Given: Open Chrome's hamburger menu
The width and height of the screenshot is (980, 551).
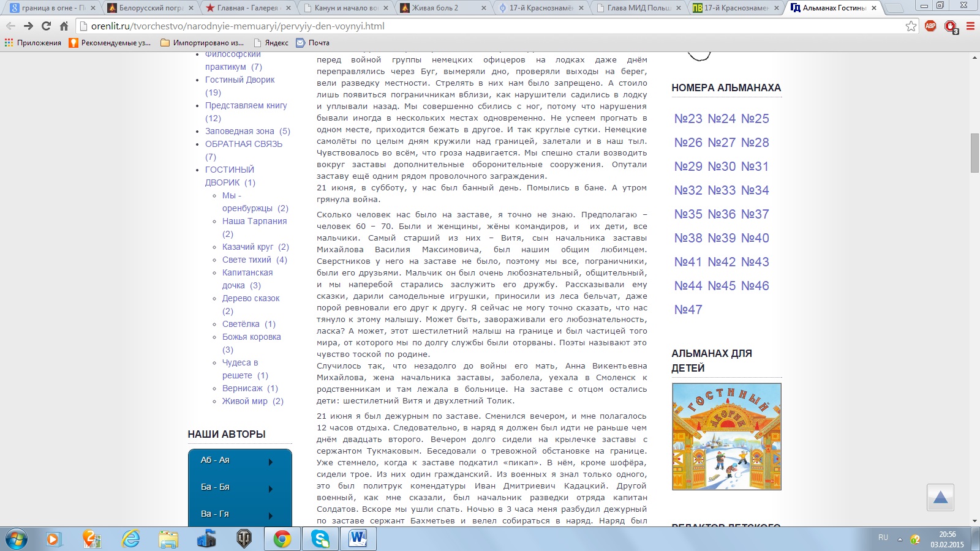Looking at the screenshot, I should [x=970, y=26].
